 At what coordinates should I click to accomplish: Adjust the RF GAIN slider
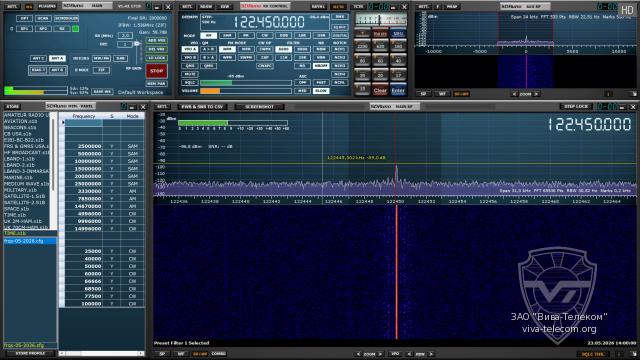click(x=137, y=53)
